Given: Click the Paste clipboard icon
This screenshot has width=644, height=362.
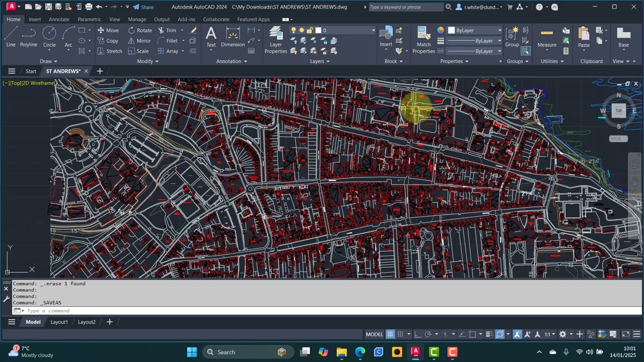Looking at the screenshot, I should [584, 37].
